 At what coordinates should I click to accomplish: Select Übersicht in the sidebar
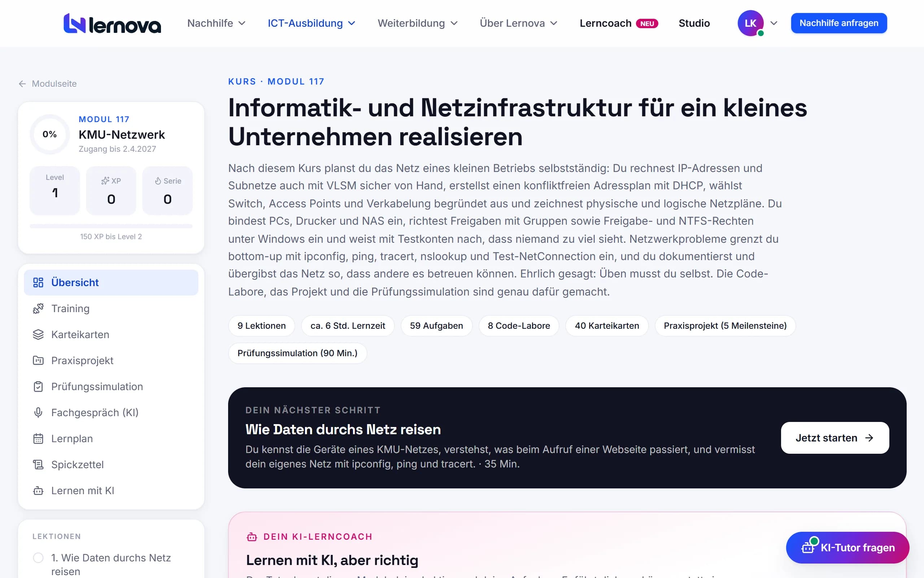pos(111,282)
